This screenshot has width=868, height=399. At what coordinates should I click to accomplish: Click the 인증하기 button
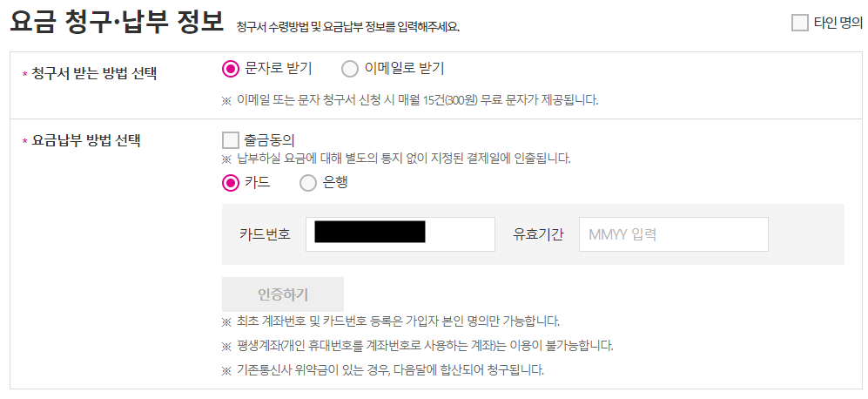pos(283,294)
